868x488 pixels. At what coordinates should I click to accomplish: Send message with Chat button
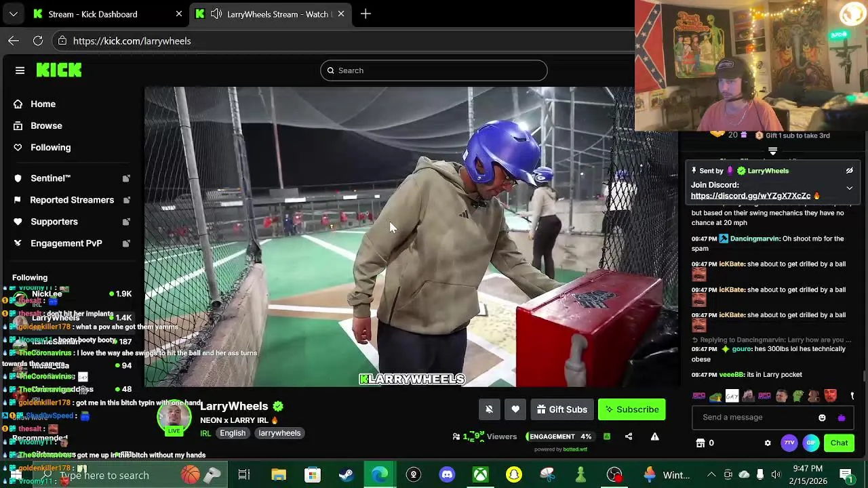click(839, 443)
